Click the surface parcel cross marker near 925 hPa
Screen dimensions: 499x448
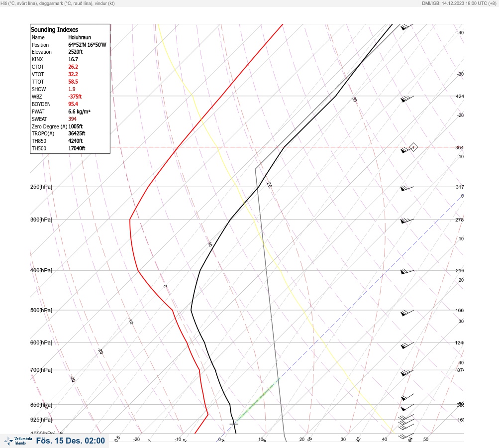(234, 424)
